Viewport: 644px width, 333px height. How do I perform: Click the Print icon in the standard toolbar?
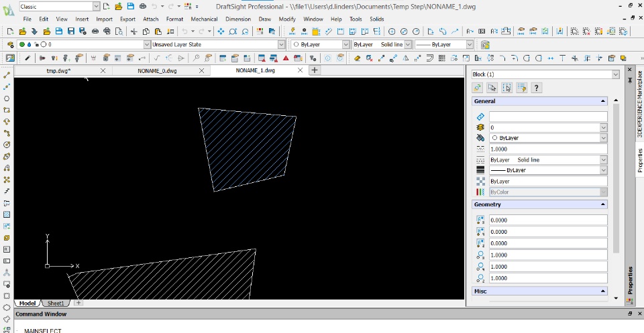(96, 31)
